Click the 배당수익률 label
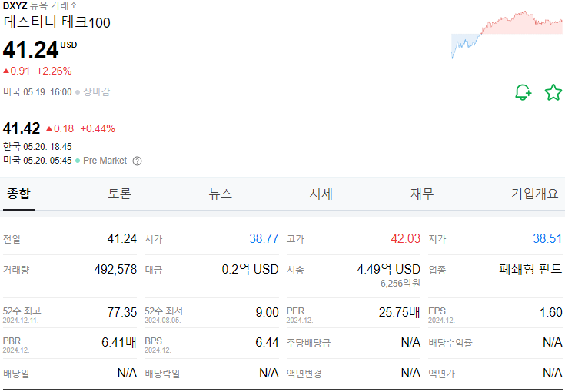This screenshot has height=392, width=565. pyautogui.click(x=450, y=343)
